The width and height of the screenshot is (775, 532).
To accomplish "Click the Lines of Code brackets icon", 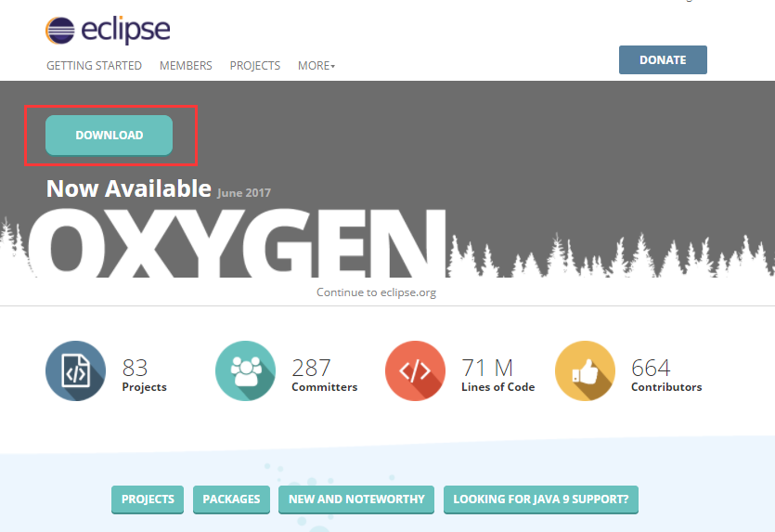I will 415,370.
